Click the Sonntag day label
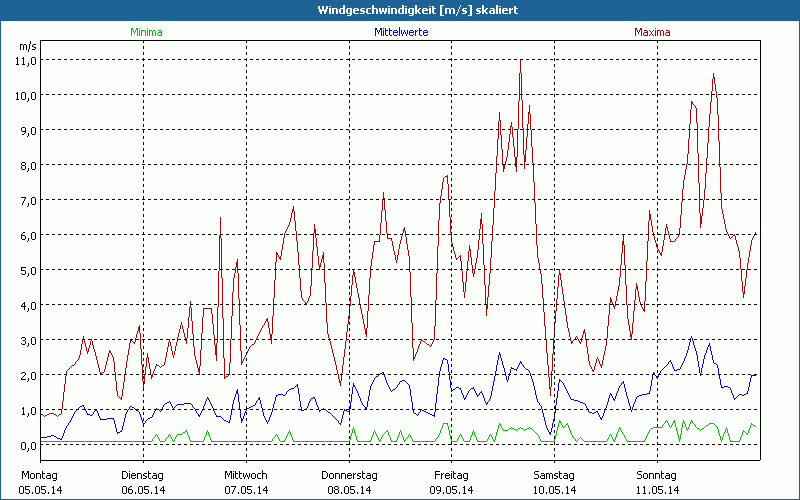The height and width of the screenshot is (500, 800). click(656, 474)
